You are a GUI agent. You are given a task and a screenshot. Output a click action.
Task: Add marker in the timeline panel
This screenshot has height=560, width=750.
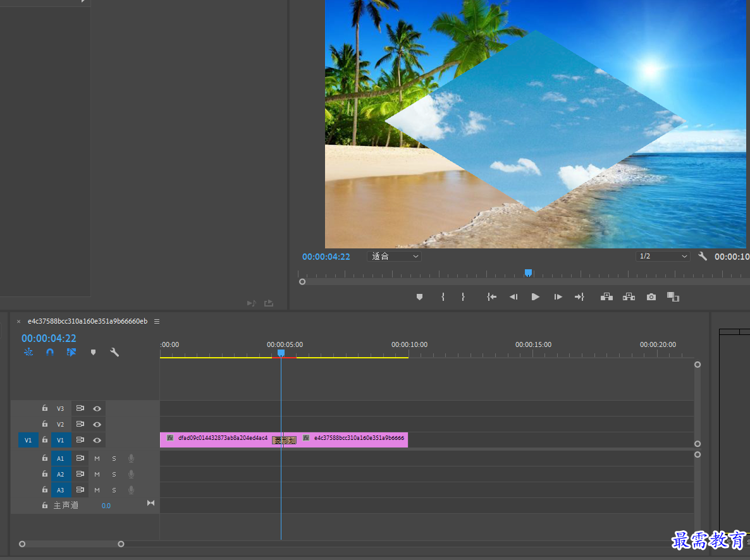coord(93,353)
